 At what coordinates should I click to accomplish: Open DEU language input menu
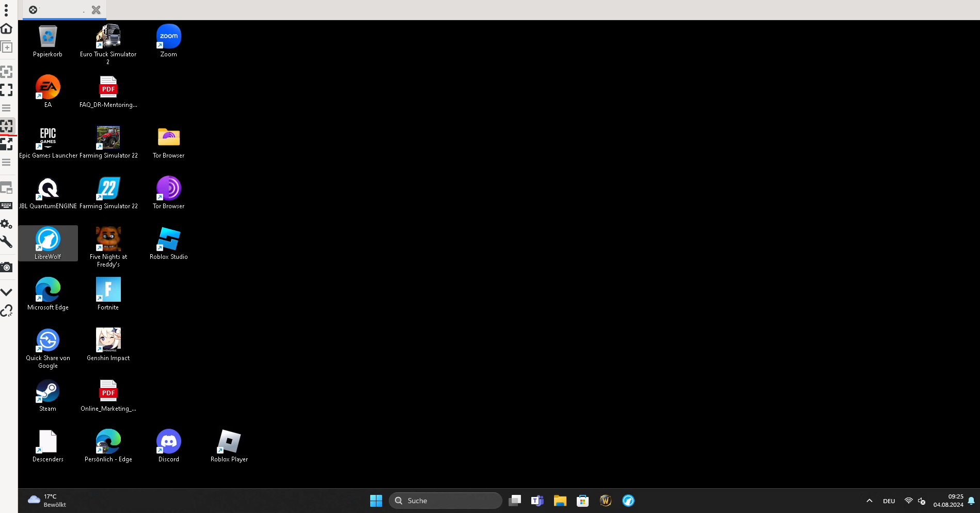(x=889, y=501)
